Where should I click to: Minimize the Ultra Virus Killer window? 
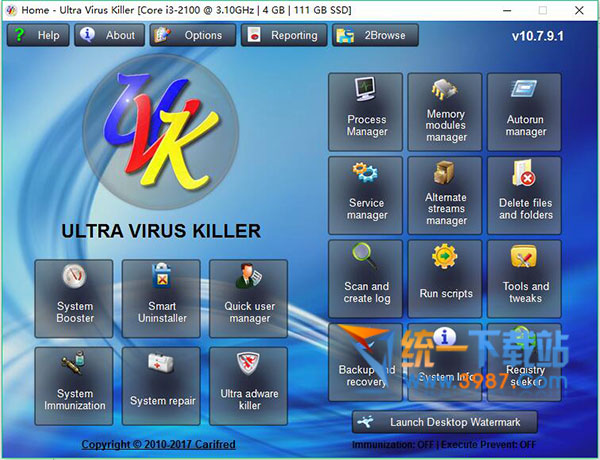[507, 10]
